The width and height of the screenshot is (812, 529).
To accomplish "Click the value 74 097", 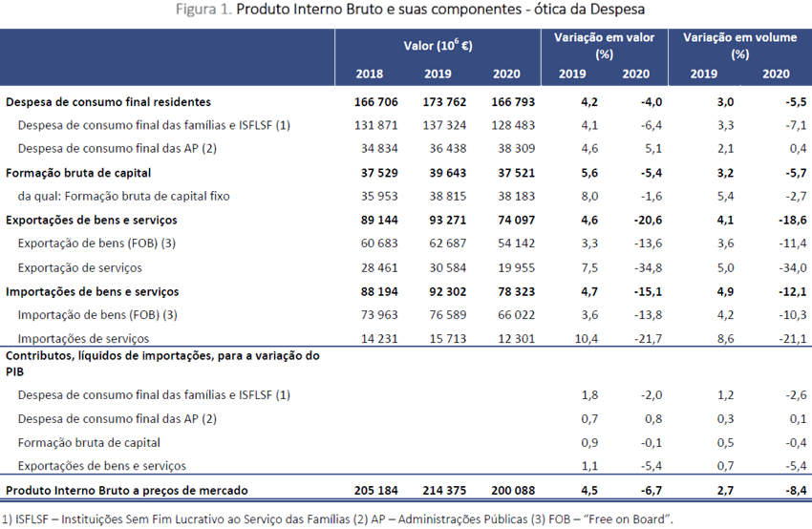I will 516,220.
